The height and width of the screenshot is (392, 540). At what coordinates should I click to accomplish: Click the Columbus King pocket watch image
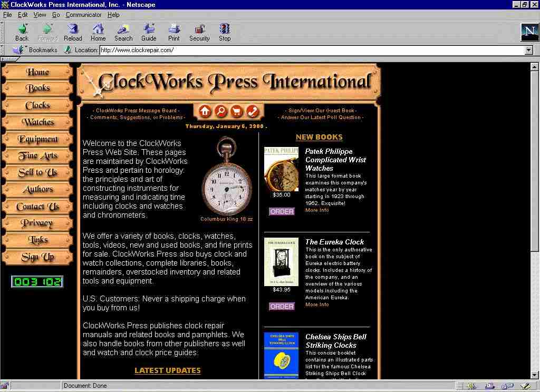pyautogui.click(x=226, y=176)
